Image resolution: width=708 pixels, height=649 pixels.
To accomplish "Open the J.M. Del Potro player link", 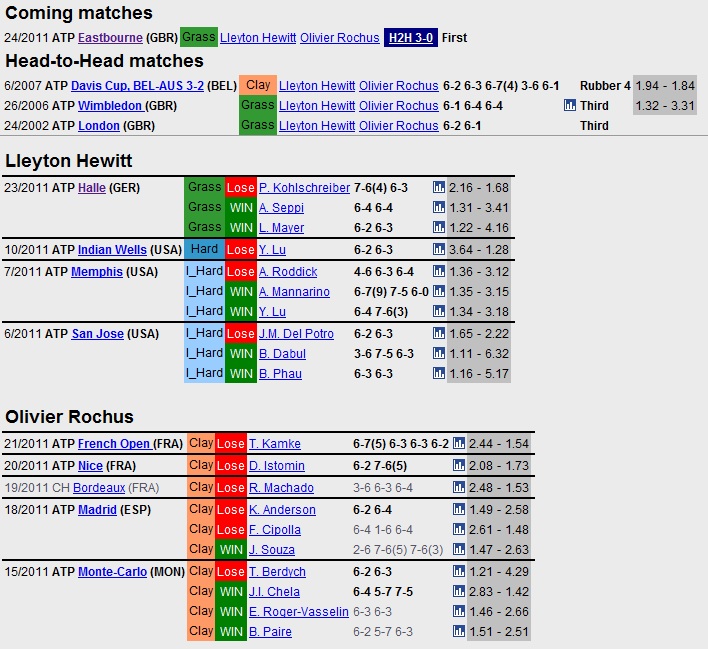I will (x=297, y=334).
